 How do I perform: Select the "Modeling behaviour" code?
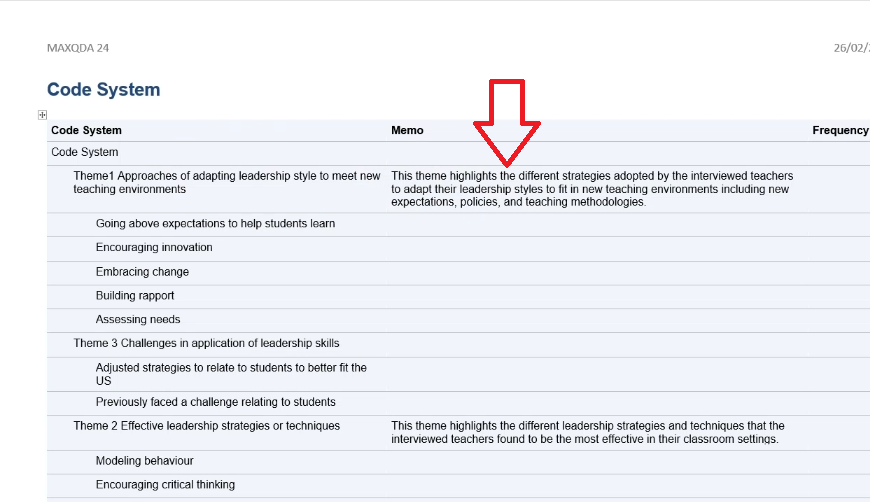coord(144,461)
